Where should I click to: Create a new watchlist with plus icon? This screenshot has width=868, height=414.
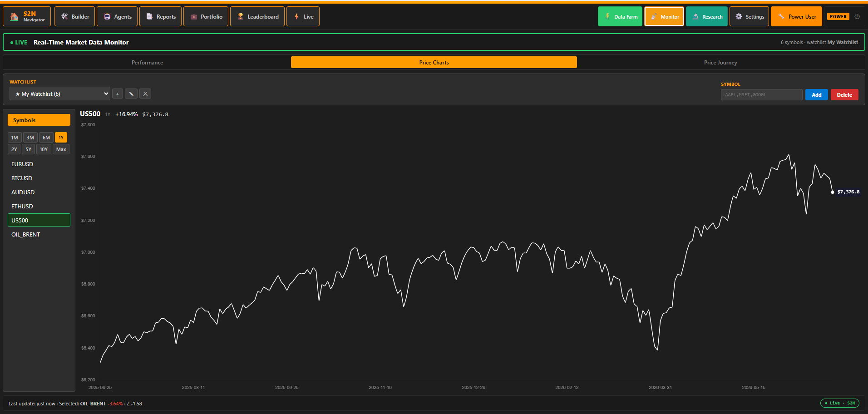(x=118, y=94)
